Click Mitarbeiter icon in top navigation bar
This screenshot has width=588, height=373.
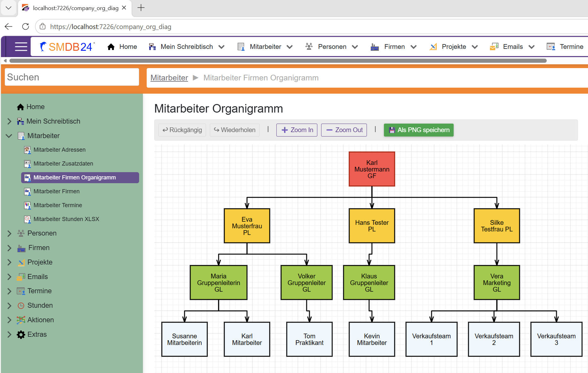(x=241, y=47)
